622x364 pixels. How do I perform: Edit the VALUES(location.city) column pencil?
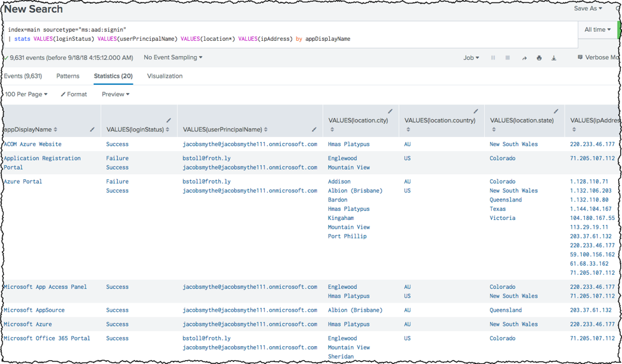pos(390,112)
